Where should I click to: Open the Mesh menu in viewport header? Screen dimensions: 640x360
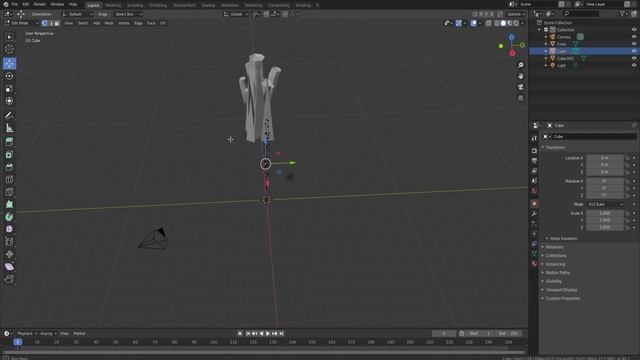pyautogui.click(x=109, y=23)
